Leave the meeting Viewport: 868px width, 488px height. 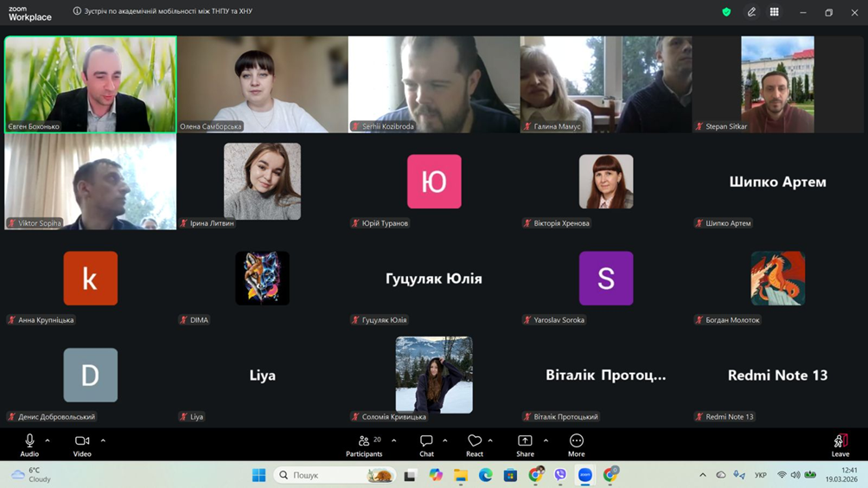pos(839,445)
